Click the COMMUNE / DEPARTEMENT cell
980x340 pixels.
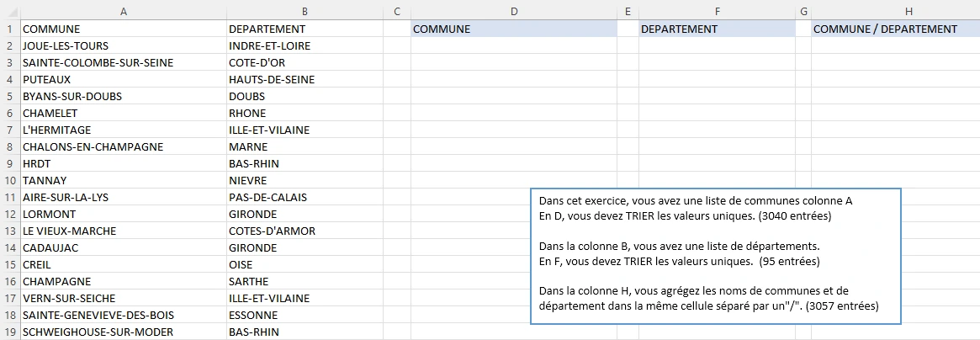895,29
